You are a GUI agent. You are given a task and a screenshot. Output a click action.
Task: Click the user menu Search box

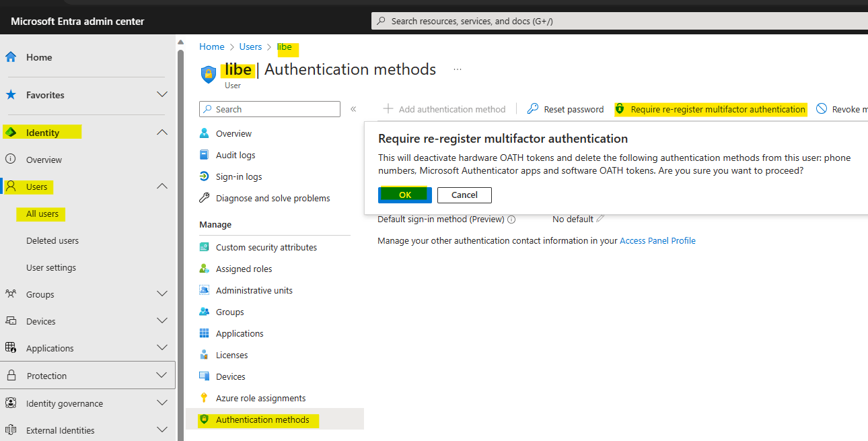click(270, 109)
